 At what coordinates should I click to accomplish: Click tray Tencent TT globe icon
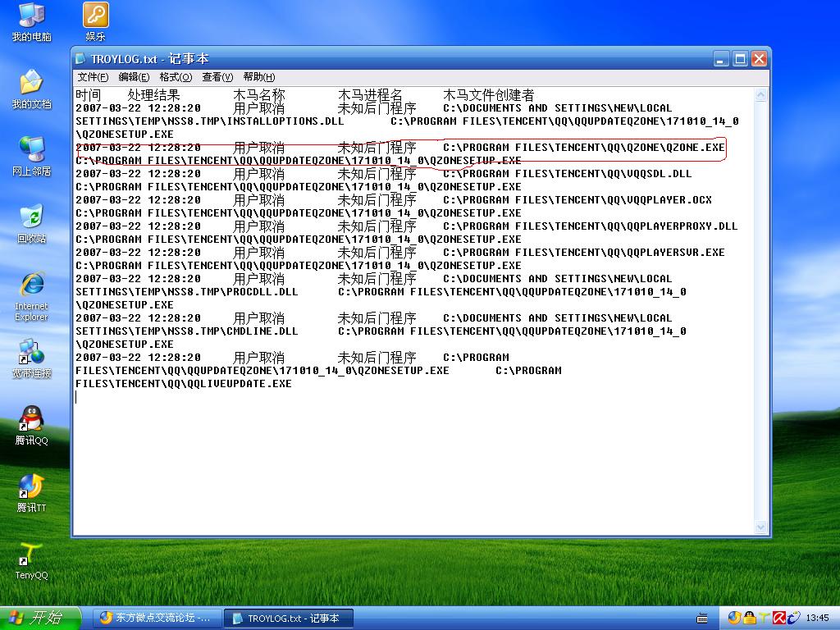point(734,618)
